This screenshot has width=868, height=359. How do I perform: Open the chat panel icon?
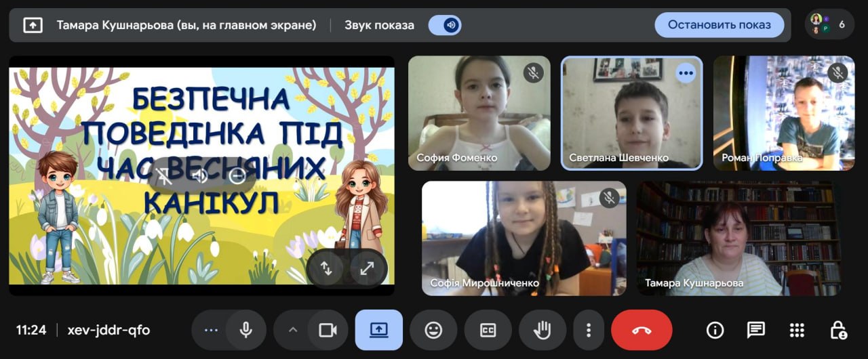coord(755,330)
